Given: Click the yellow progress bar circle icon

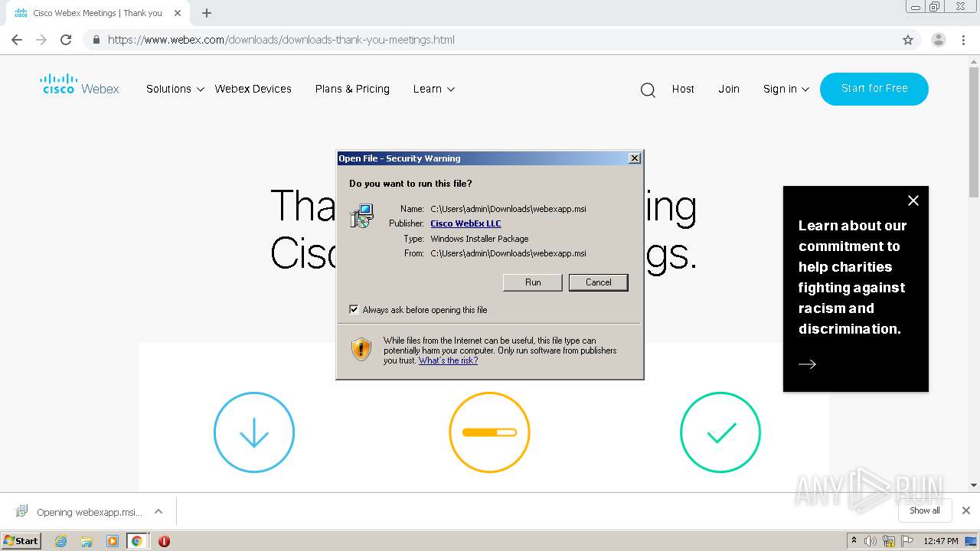Looking at the screenshot, I should coord(489,432).
